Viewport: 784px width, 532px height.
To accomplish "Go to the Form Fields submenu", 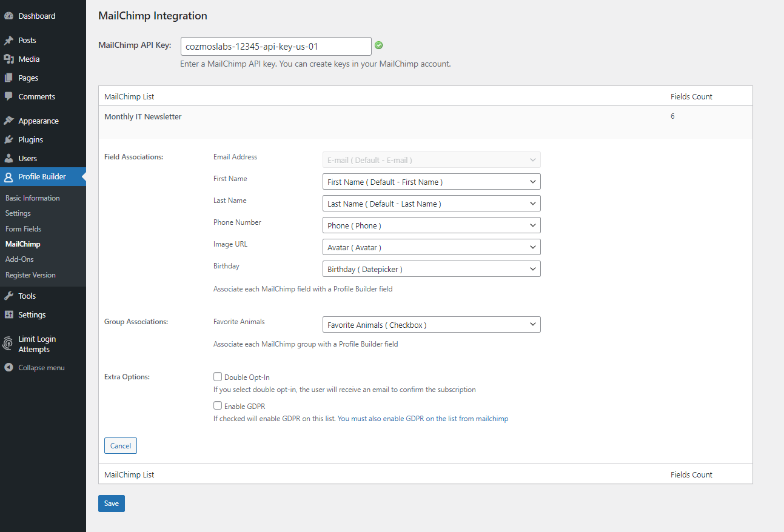I will click(24, 229).
